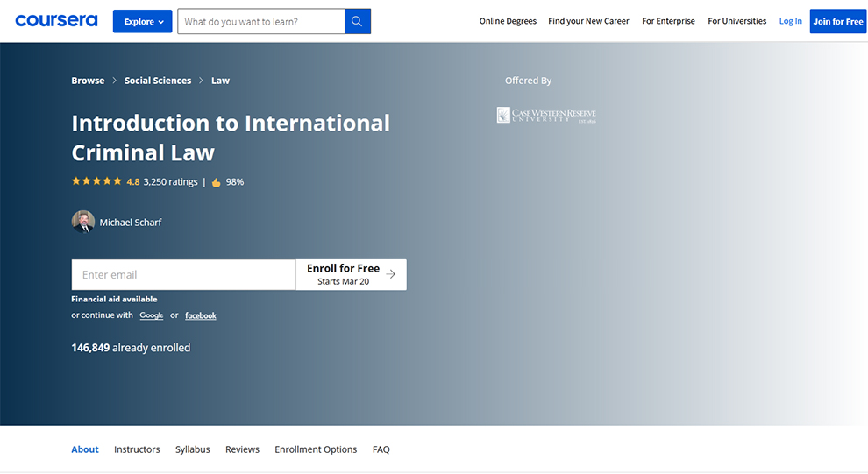Image resolution: width=868 pixels, height=474 pixels.
Task: Click the 3,250 ratings text
Action: (170, 182)
